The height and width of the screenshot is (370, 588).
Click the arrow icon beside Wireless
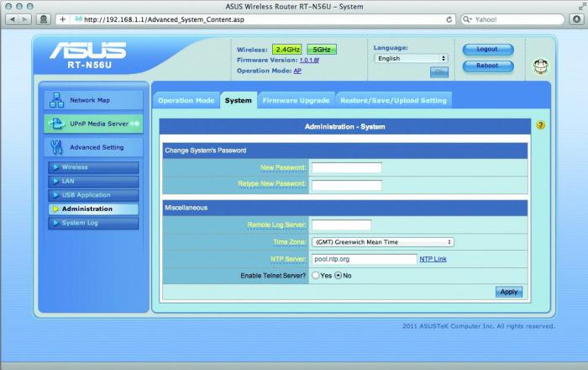(x=56, y=167)
